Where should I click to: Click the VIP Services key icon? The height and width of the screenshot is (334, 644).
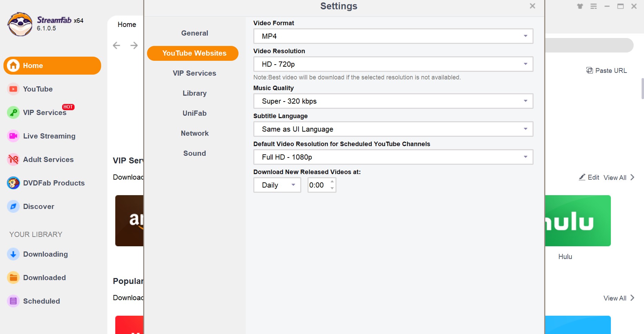[x=13, y=113]
